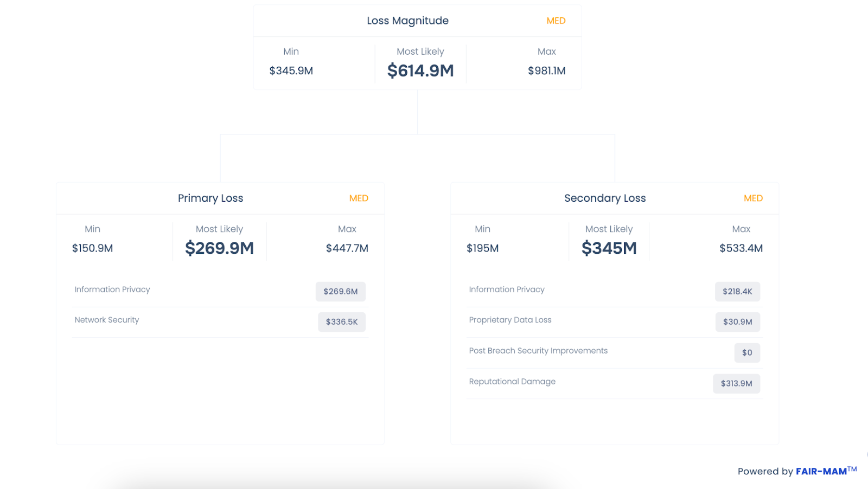Click the $336.5K value badge
This screenshot has width=868, height=489.
click(342, 322)
